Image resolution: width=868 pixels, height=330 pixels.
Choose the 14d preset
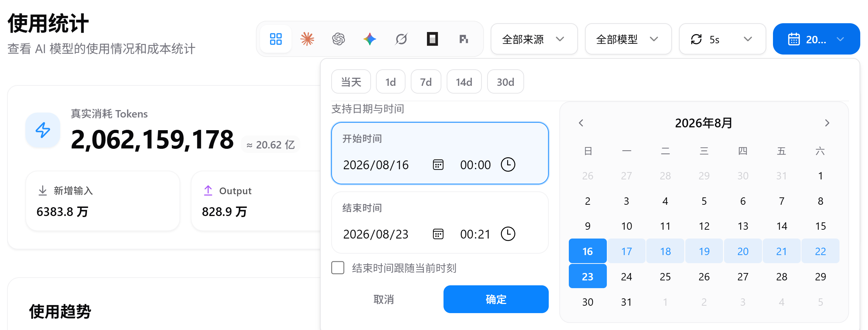point(464,82)
